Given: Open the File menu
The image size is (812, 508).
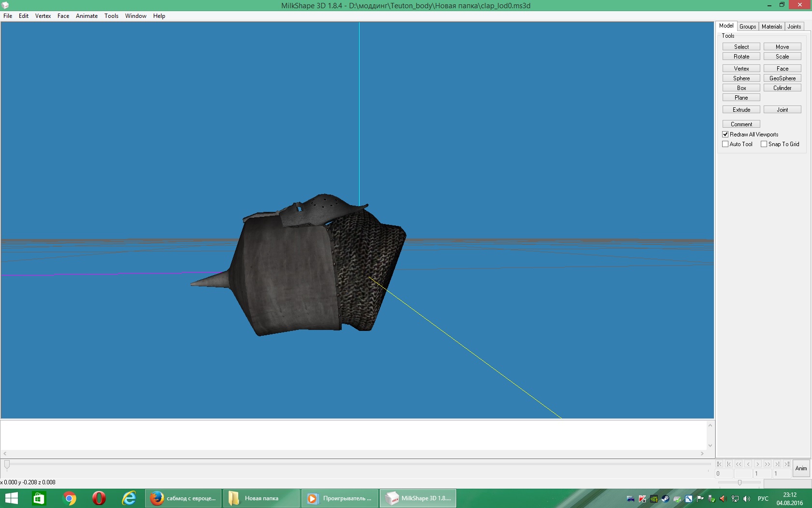Looking at the screenshot, I should coord(8,16).
